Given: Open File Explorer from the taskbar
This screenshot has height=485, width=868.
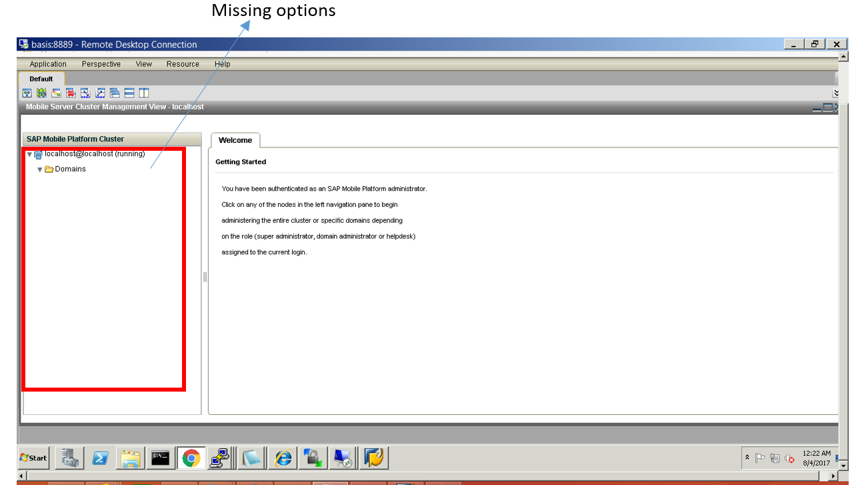Looking at the screenshot, I should (131, 458).
